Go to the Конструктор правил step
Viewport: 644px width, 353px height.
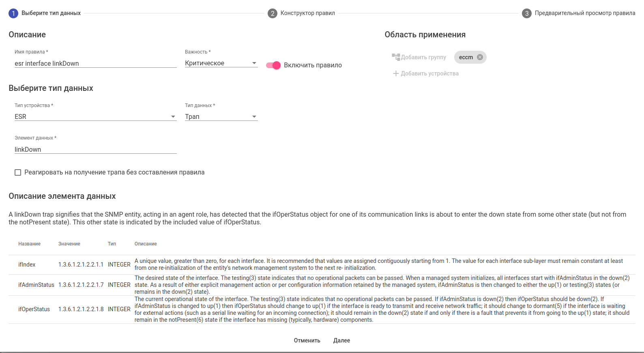307,13
